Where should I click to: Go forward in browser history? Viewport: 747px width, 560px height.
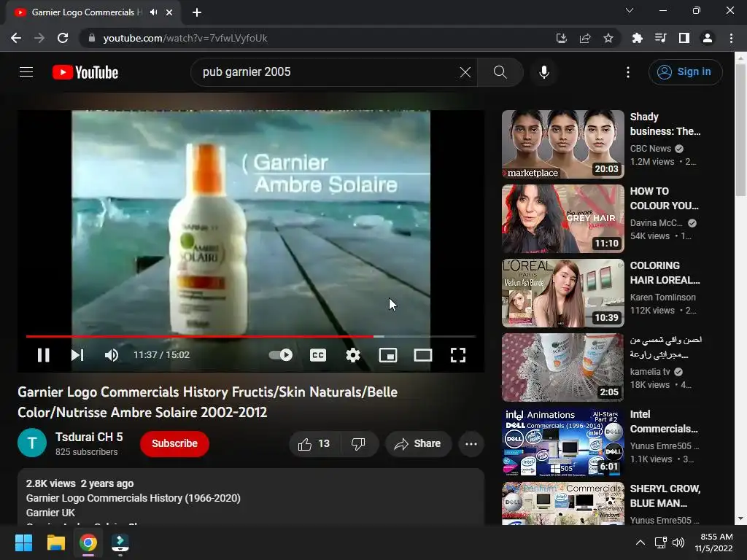pyautogui.click(x=39, y=38)
